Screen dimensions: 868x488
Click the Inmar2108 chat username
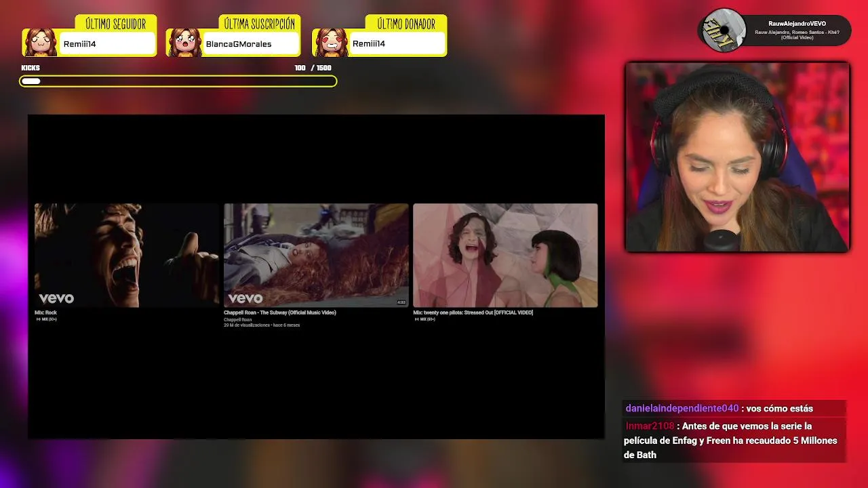650,426
